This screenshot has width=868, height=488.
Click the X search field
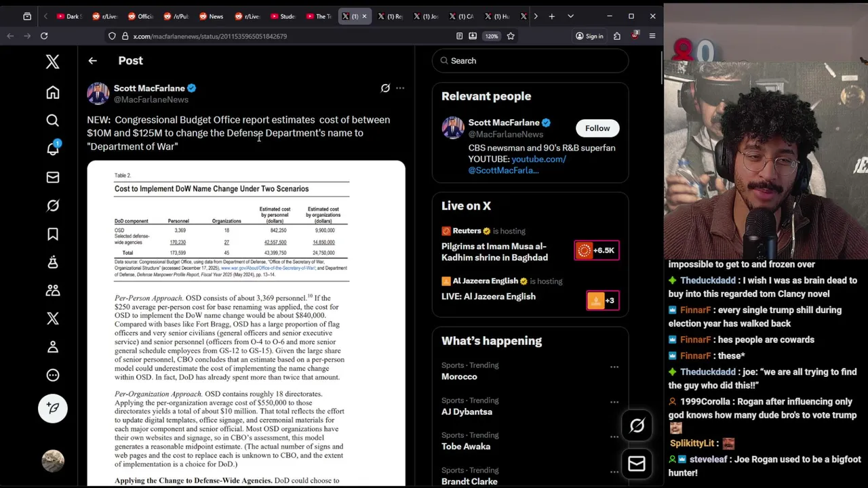click(530, 61)
